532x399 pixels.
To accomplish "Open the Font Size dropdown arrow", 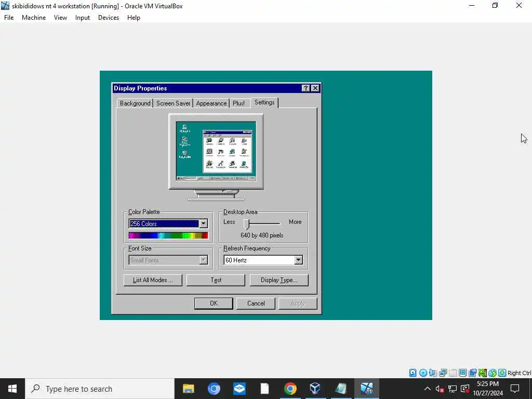I will click(203, 260).
